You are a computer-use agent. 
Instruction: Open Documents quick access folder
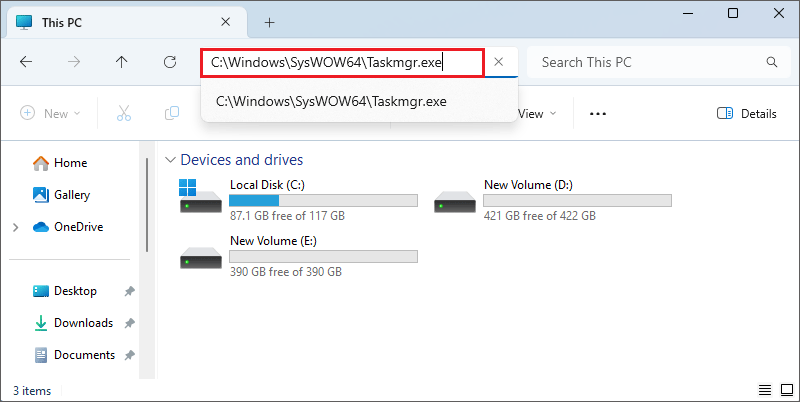pos(74,355)
